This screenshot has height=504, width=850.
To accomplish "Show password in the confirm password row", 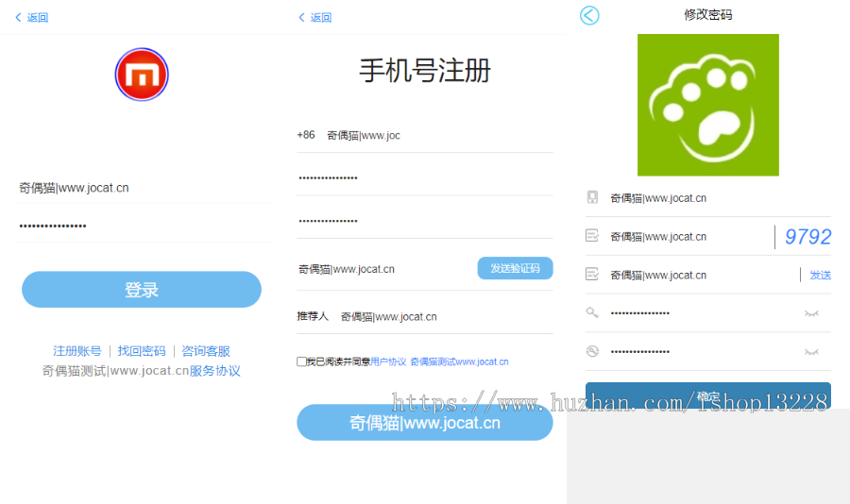I will (x=811, y=352).
